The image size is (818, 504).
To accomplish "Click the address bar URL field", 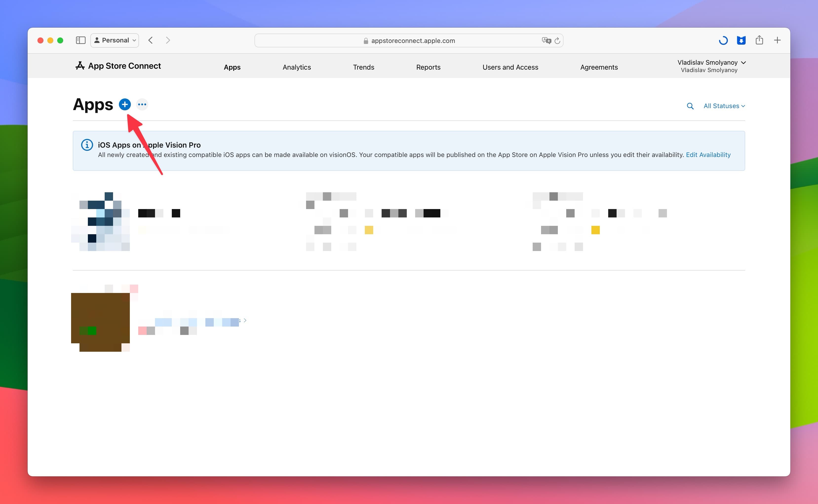I will tap(409, 40).
